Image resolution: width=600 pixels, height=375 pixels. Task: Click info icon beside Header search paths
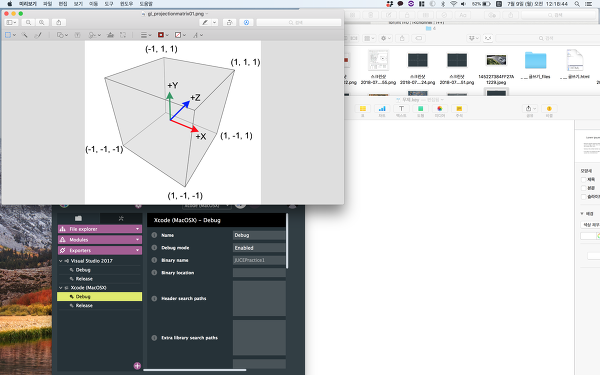[154, 298]
